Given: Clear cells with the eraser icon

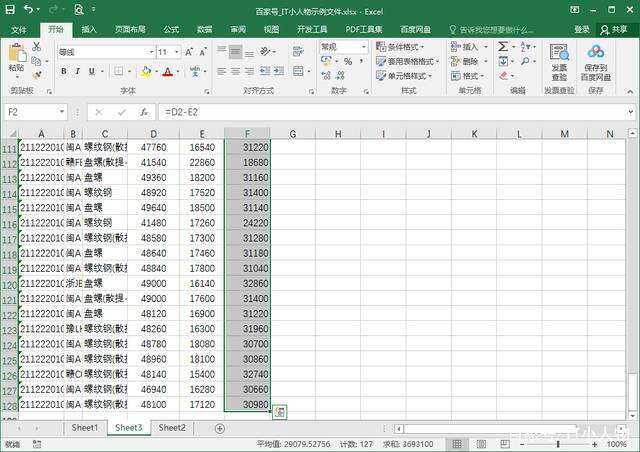Looking at the screenshot, I should [x=504, y=76].
